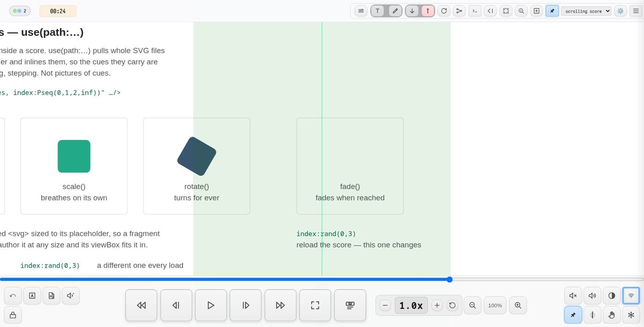Select the hand pan tool

612,315
